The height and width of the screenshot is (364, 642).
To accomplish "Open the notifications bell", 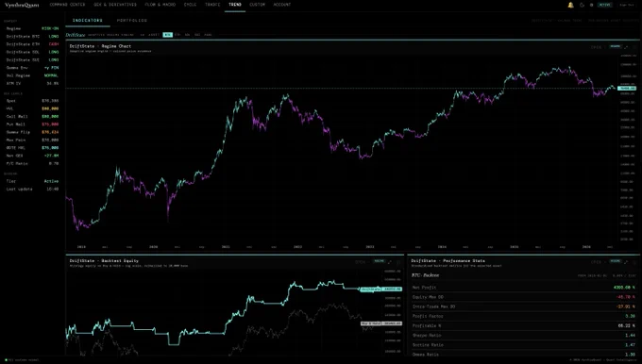I will coord(571,5).
